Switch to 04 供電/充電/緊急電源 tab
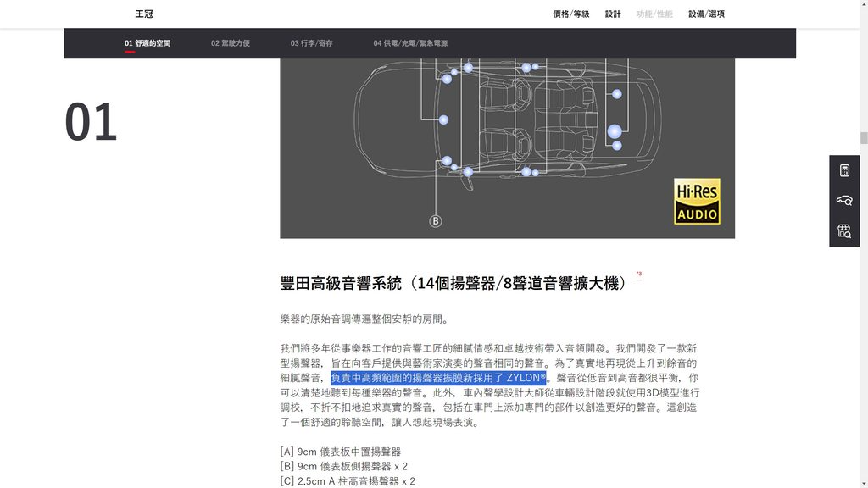Image resolution: width=868 pixels, height=488 pixels. 410,43
